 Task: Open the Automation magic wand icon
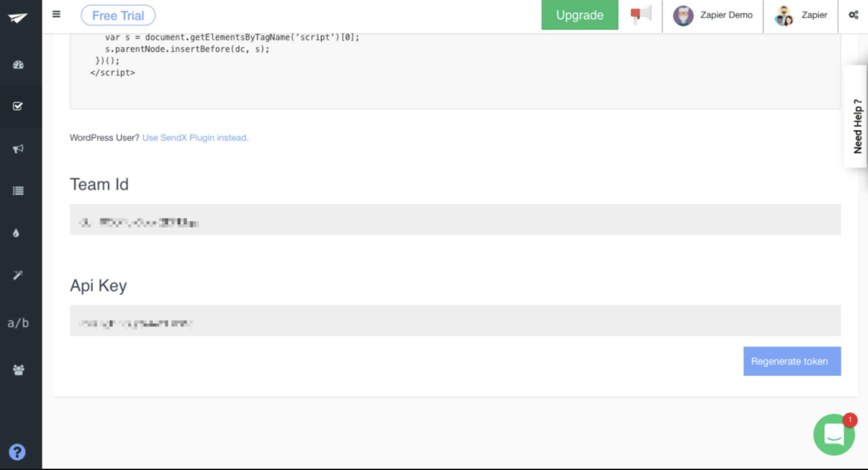tap(17, 275)
